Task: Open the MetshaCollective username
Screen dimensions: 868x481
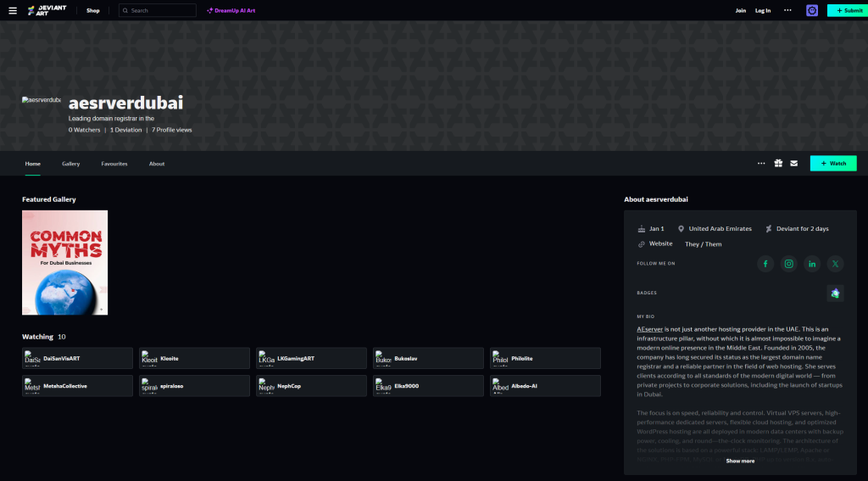Action: [65, 386]
